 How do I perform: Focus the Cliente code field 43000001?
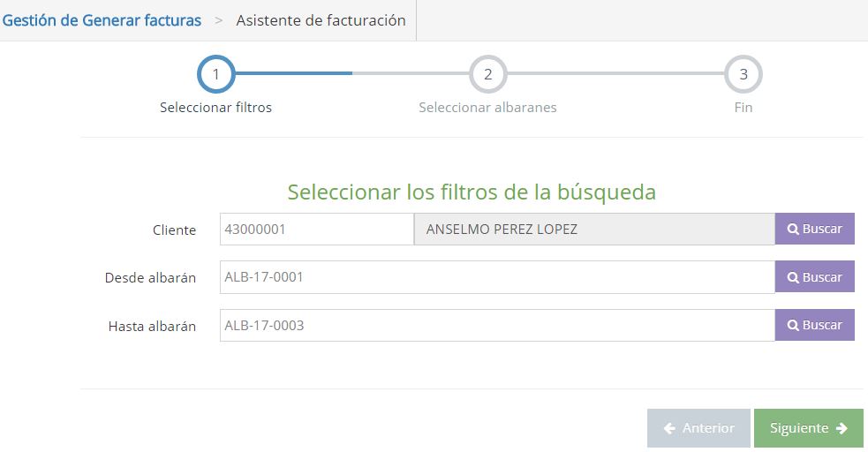point(317,229)
